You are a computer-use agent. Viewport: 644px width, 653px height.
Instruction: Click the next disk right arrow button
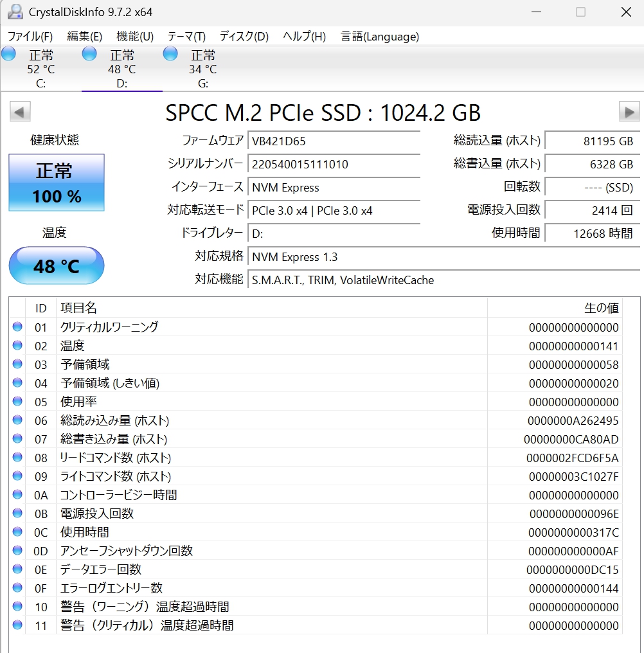[629, 112]
